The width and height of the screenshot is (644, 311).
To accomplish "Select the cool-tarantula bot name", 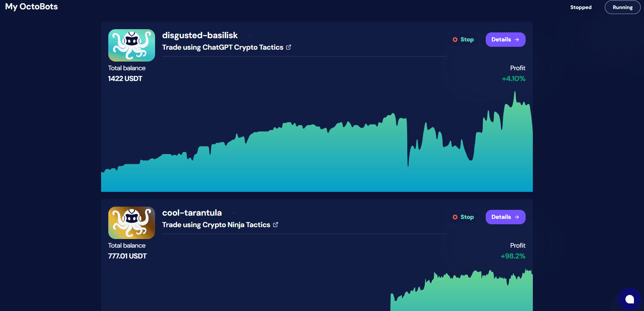I will pyautogui.click(x=192, y=213).
